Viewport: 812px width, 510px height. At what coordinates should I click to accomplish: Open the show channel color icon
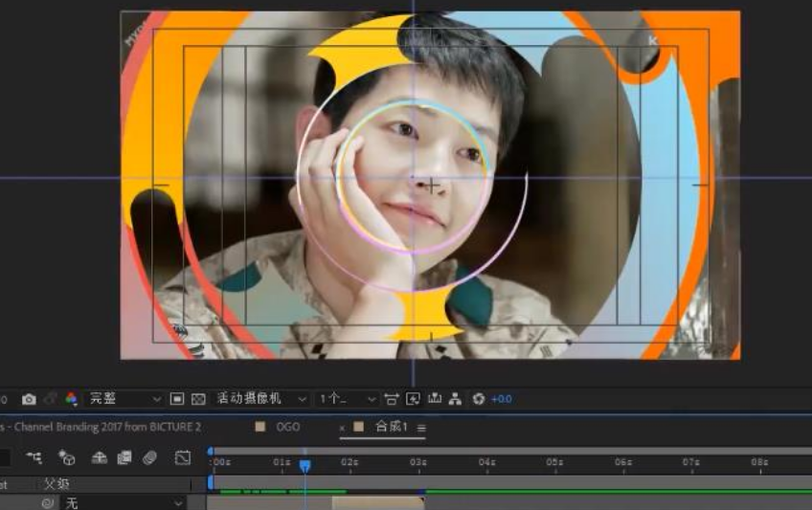pyautogui.click(x=72, y=399)
